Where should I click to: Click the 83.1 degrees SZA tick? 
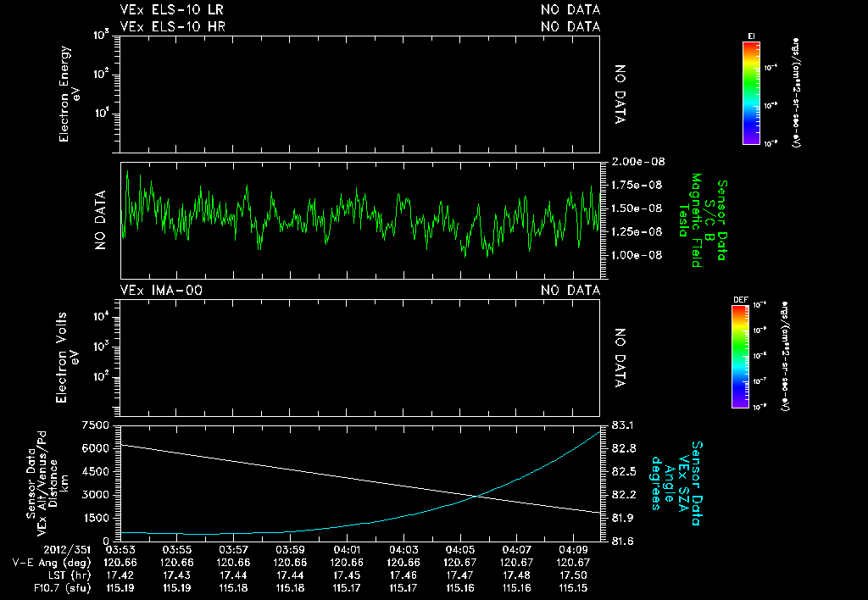(x=623, y=425)
